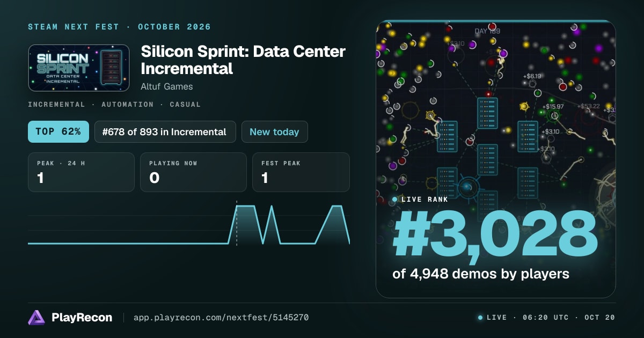Open the Silicon Sprint: Data Center Incremental title
This screenshot has height=338, width=644.
click(243, 60)
